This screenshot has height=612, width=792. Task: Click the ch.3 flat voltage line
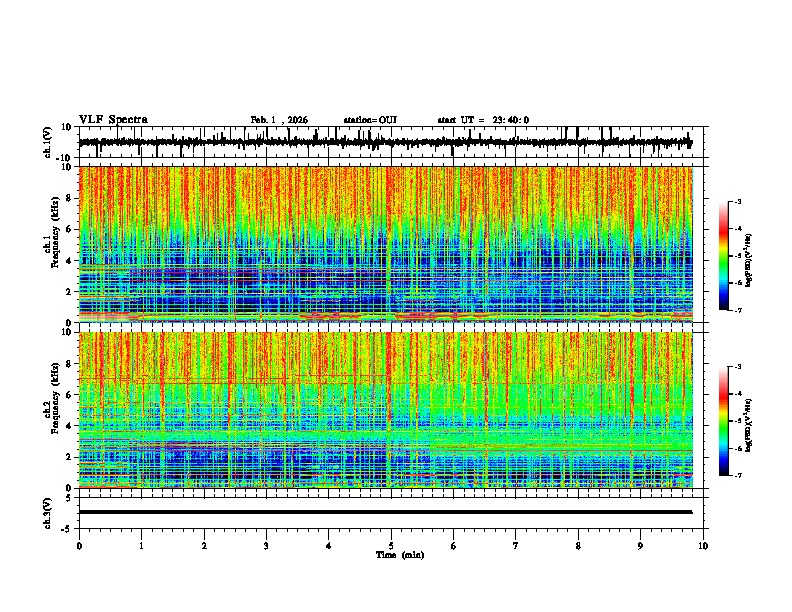point(385,512)
